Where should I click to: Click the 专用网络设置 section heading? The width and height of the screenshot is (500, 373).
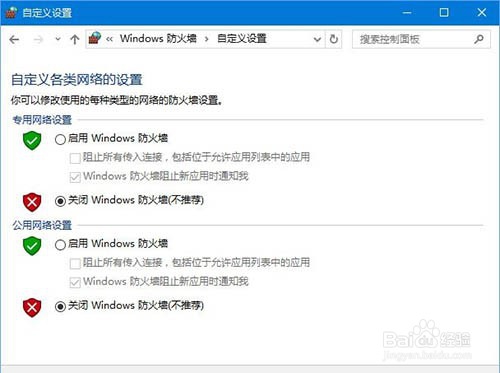click(x=42, y=120)
